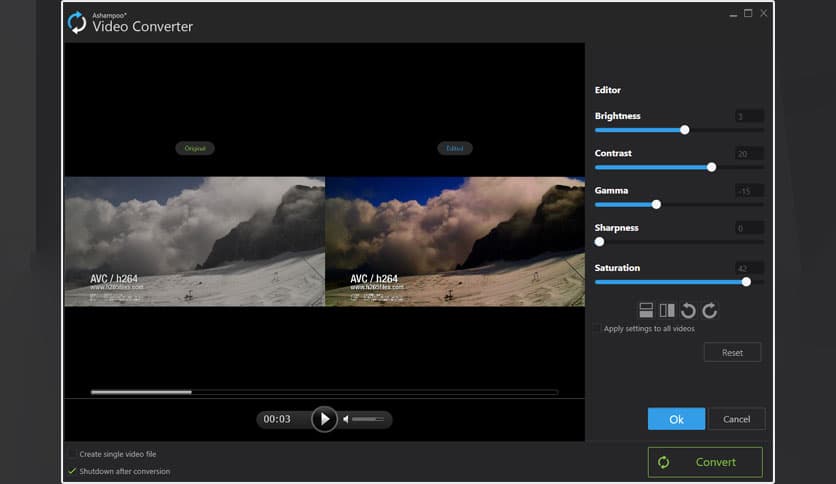Image resolution: width=836 pixels, height=484 pixels.
Task: Click the edited video preview image
Action: coord(455,241)
